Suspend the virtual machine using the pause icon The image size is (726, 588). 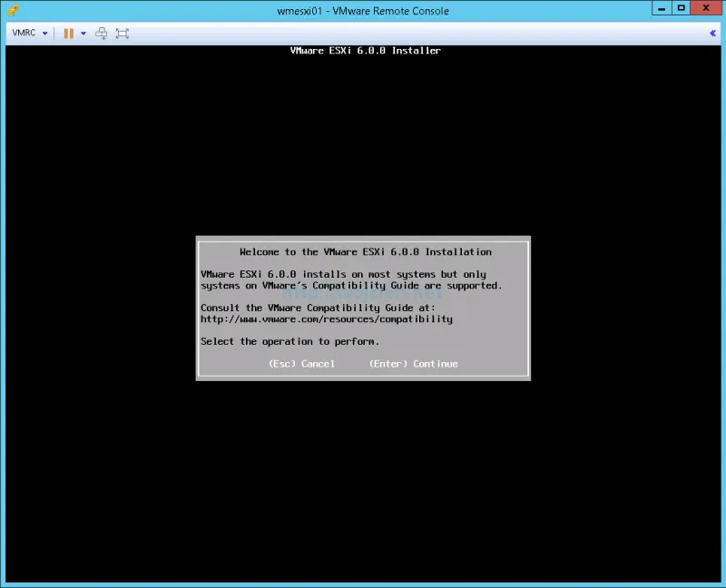click(x=68, y=33)
